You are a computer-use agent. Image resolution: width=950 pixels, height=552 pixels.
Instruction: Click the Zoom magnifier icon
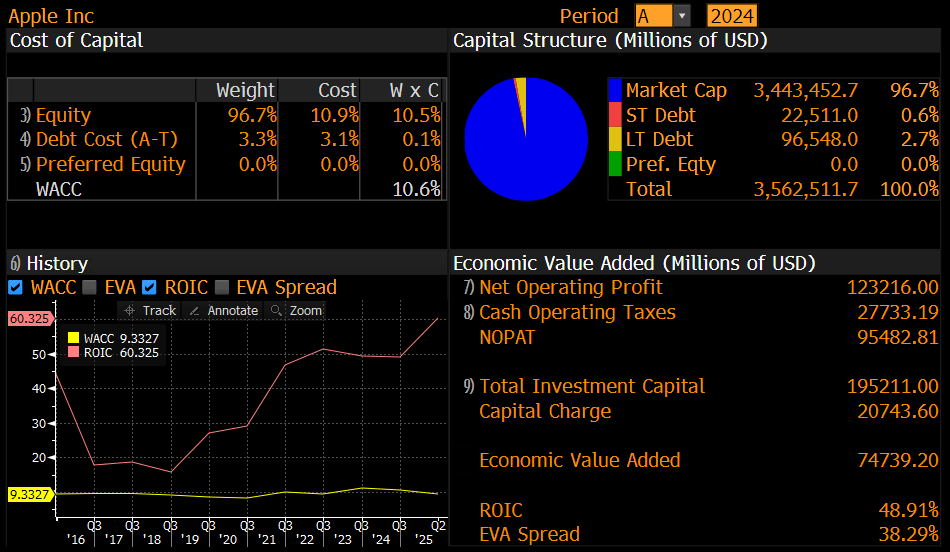276,311
